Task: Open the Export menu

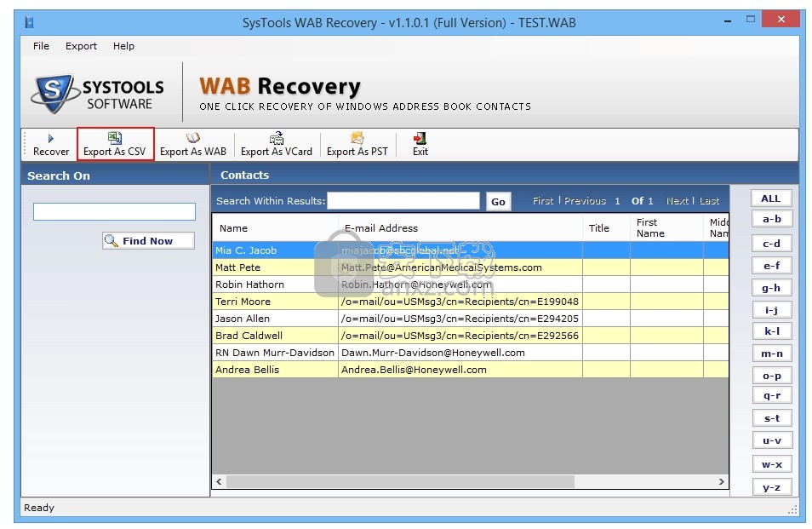Action: click(81, 46)
